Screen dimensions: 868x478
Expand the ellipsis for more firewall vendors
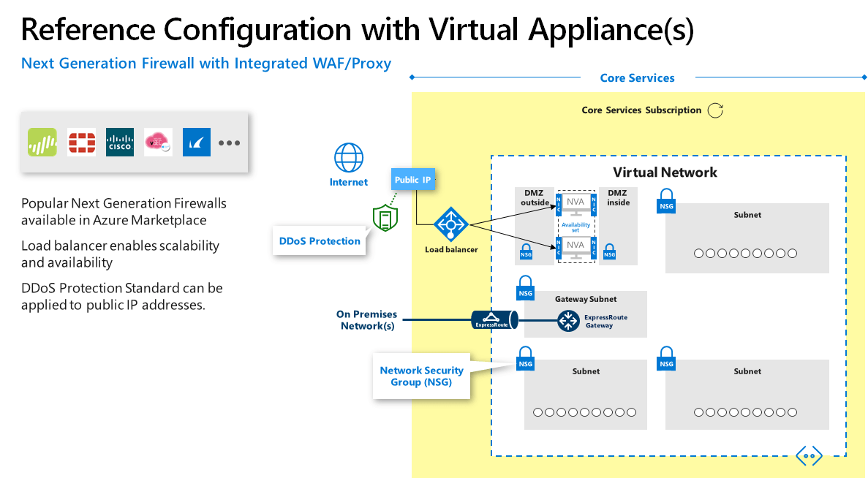point(229,143)
